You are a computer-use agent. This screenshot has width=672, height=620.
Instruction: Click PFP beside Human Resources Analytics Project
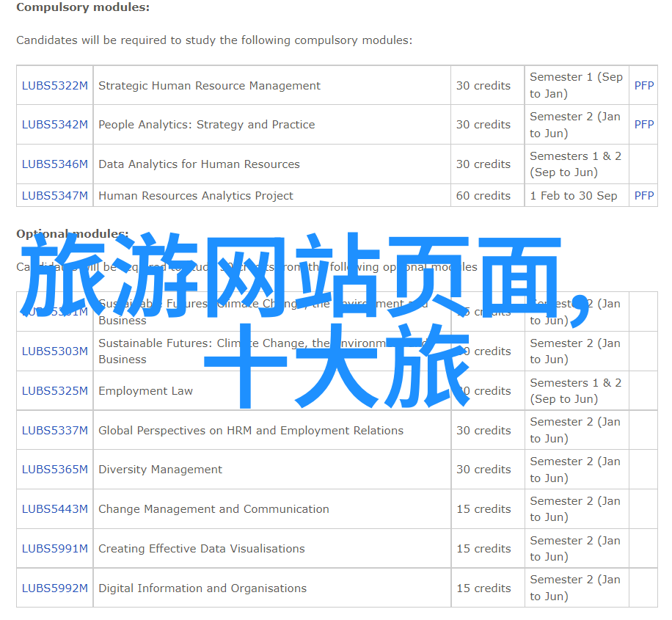[643, 196]
